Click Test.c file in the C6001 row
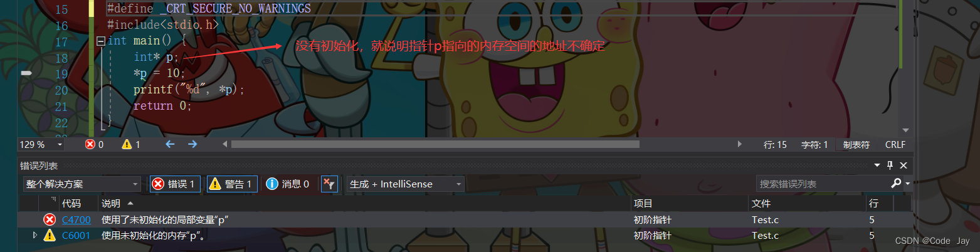This screenshot has width=980, height=252. coord(765,236)
